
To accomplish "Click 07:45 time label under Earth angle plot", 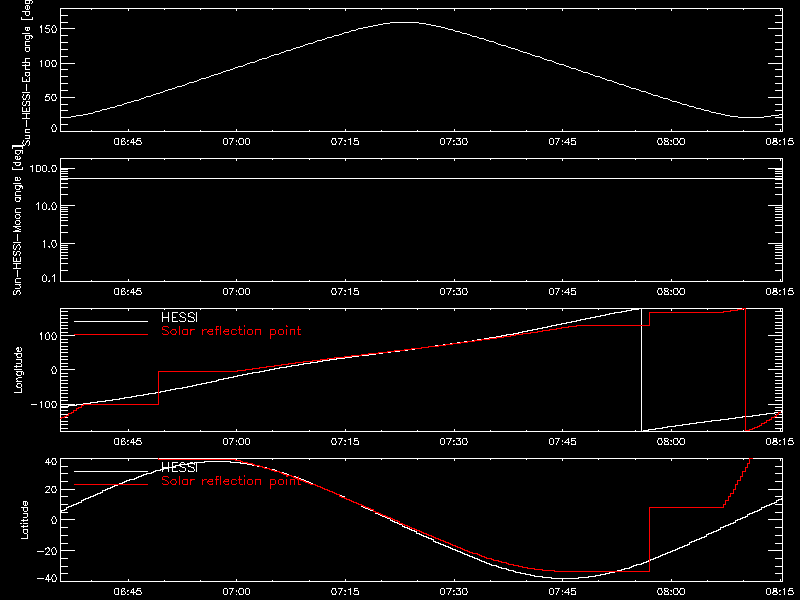I will click(562, 141).
